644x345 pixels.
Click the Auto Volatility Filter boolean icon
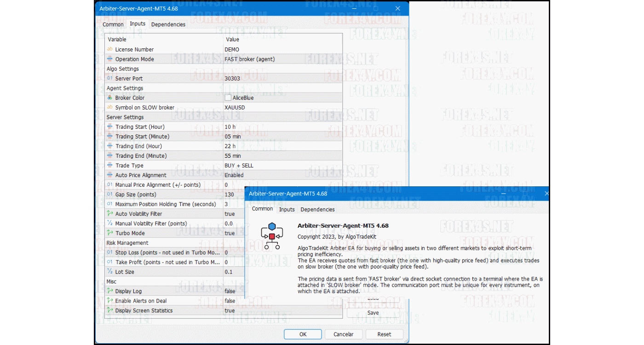109,214
